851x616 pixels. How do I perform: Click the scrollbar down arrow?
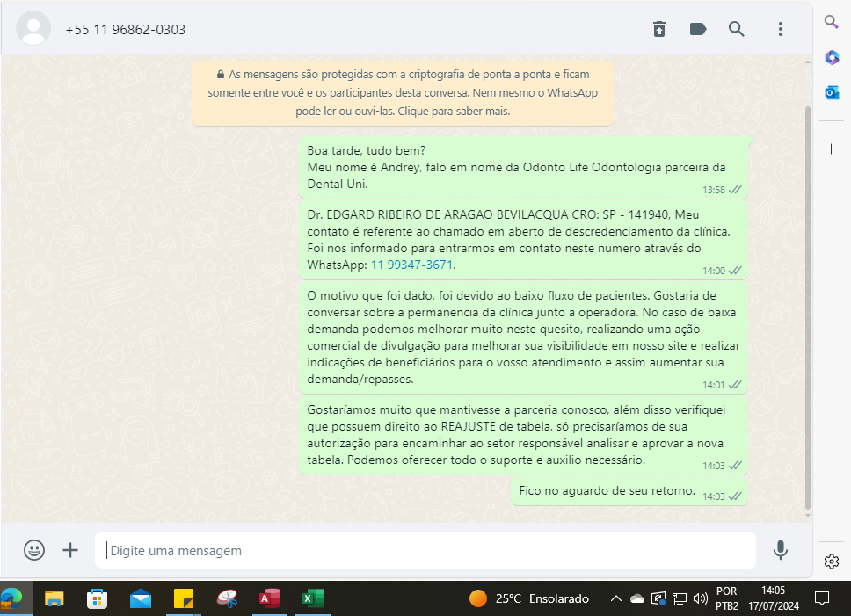point(808,515)
